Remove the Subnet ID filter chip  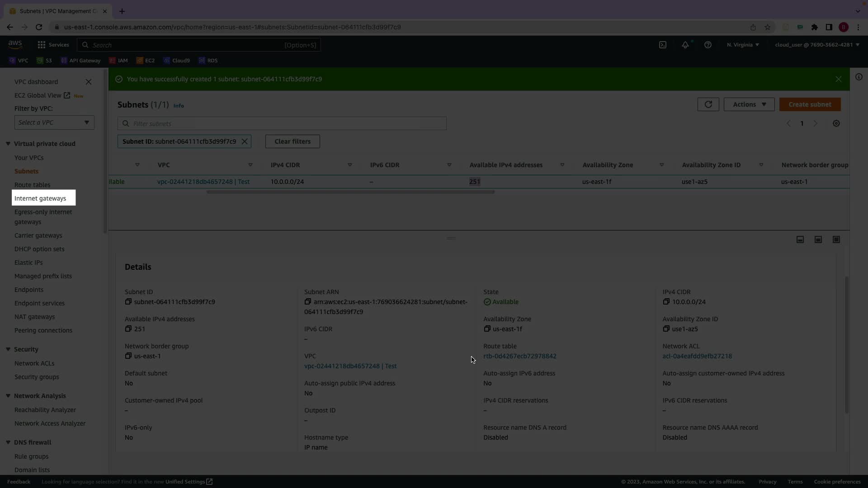(x=245, y=141)
